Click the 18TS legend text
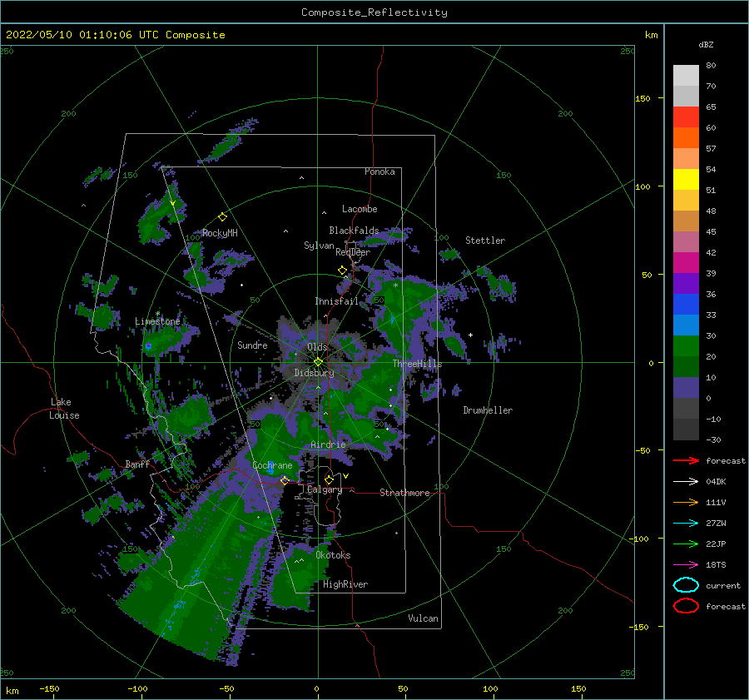749x700 pixels. pyautogui.click(x=716, y=565)
